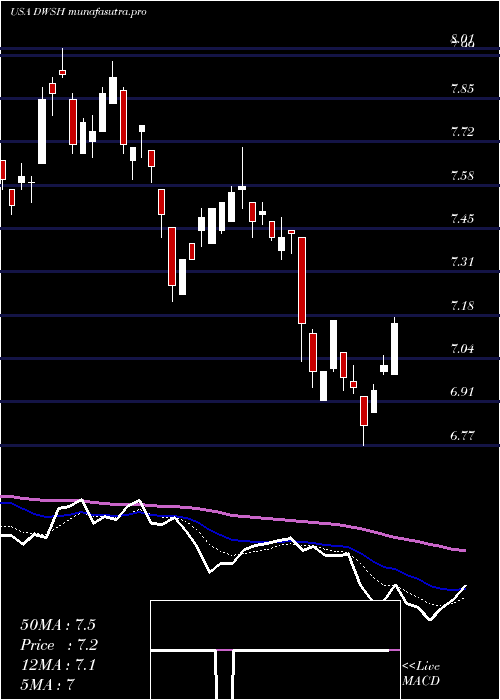Click the '50MA : 7.5' readout
The image size is (500, 700).
(58, 625)
